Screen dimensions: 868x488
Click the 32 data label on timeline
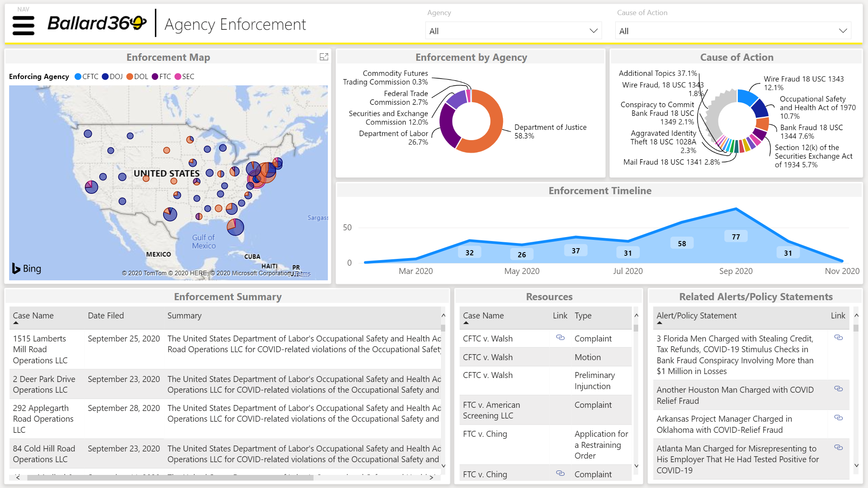[x=470, y=253]
